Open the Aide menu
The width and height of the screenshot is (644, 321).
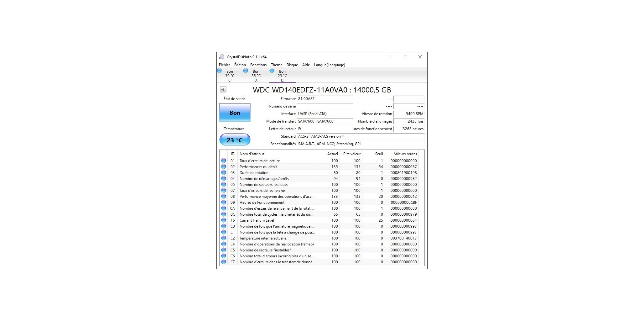306,65
